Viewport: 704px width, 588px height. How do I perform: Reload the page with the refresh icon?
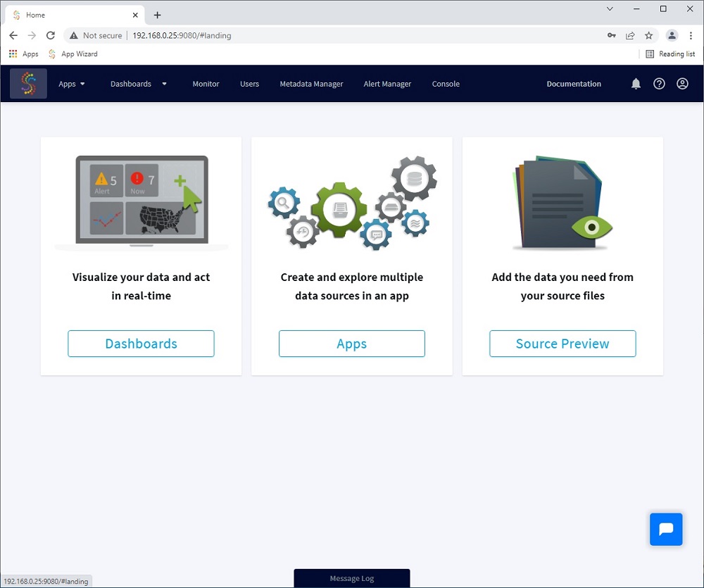click(x=51, y=35)
